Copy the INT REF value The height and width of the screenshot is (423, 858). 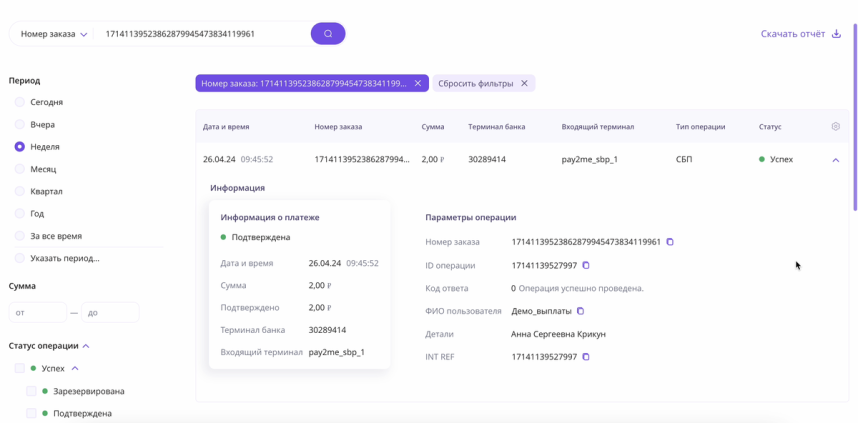(587, 357)
